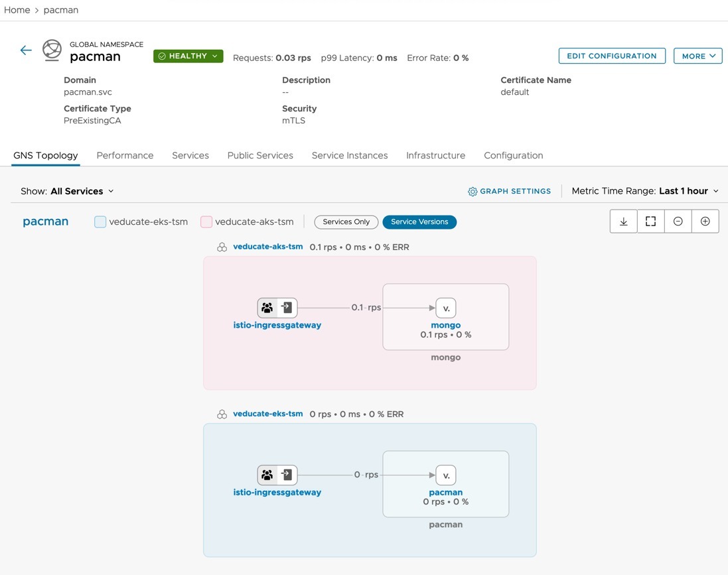Click p99 Latency 0 ms metric

point(359,58)
